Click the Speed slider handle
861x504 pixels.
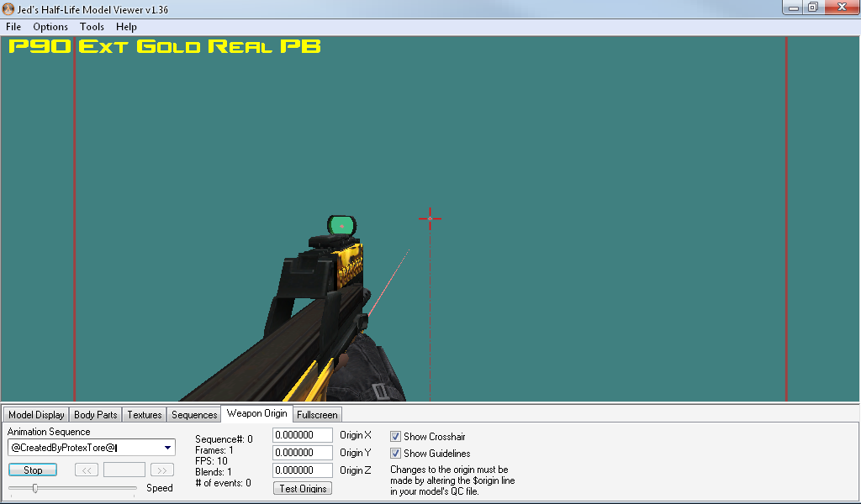35,488
